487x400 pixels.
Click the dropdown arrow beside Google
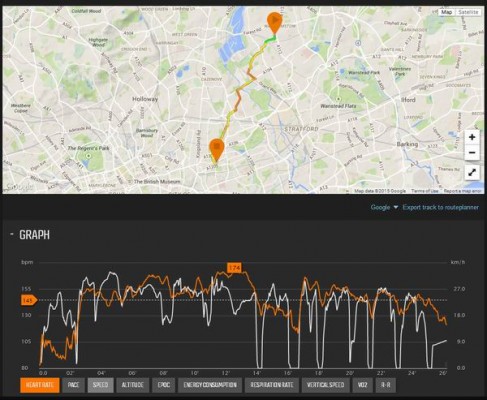click(x=396, y=207)
